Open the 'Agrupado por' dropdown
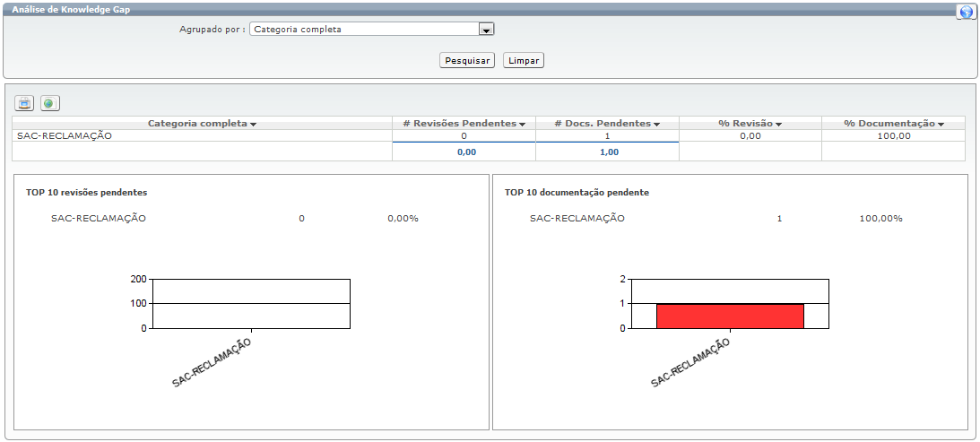 pos(486,29)
